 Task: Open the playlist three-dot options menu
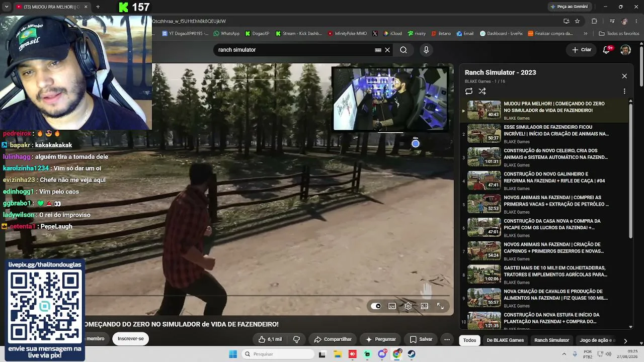tap(624, 91)
